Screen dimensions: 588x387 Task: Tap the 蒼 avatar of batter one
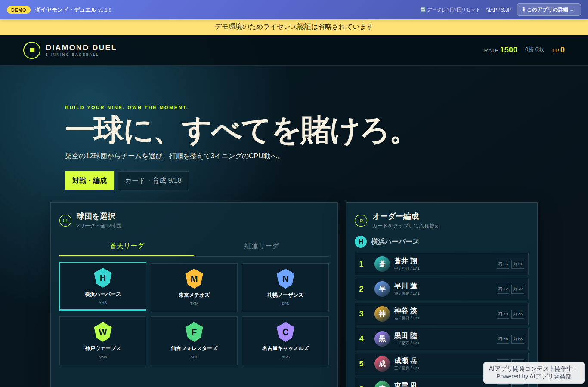[x=382, y=264]
